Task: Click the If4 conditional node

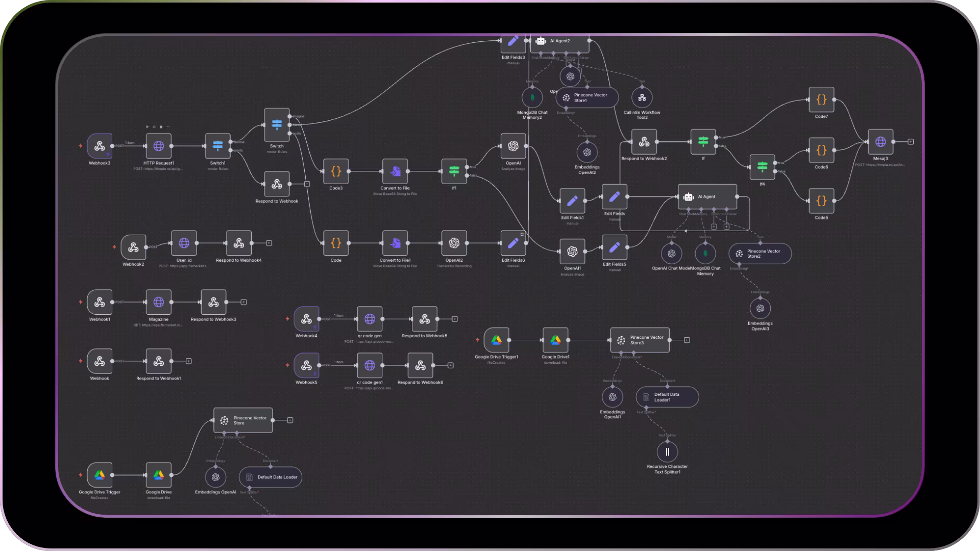Action: (x=762, y=167)
